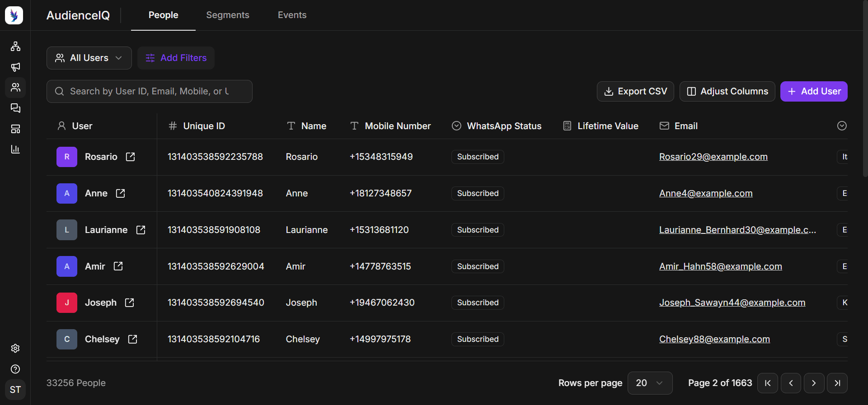Open Anne's profile external link icon

pos(120,193)
